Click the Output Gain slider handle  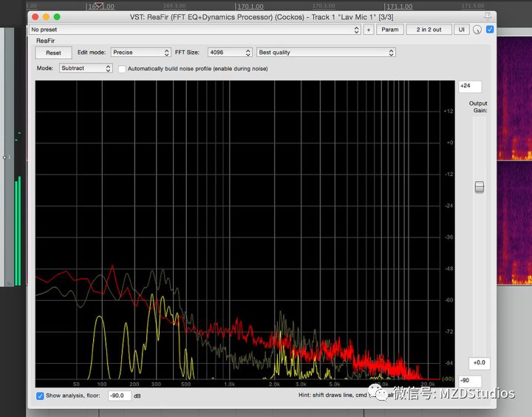480,187
